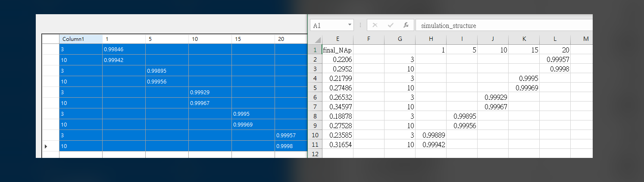Select Excel column K header

pyautogui.click(x=524, y=39)
